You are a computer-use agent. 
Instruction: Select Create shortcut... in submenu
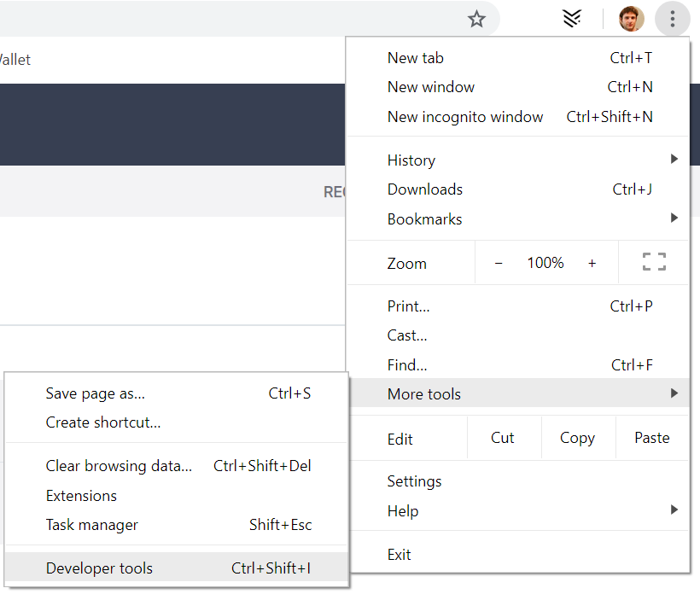click(177, 422)
